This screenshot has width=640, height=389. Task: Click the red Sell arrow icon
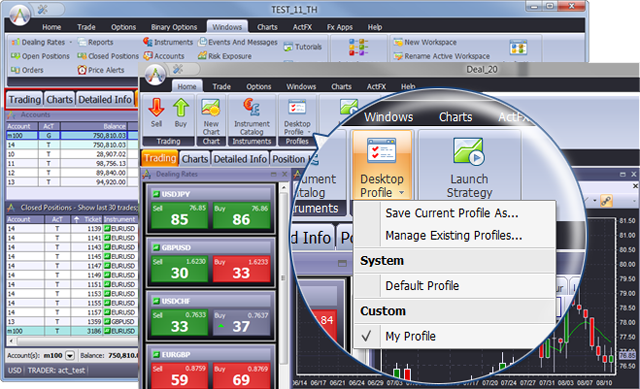[156, 108]
